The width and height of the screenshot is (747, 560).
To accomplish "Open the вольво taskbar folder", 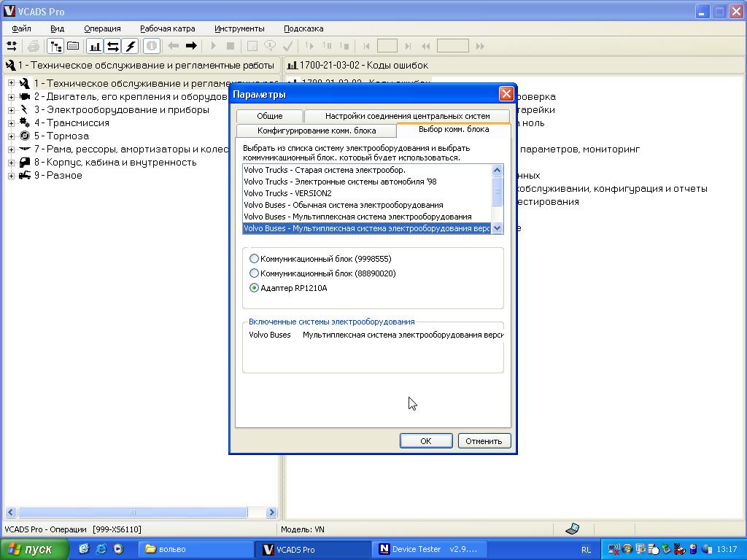I will (x=196, y=549).
